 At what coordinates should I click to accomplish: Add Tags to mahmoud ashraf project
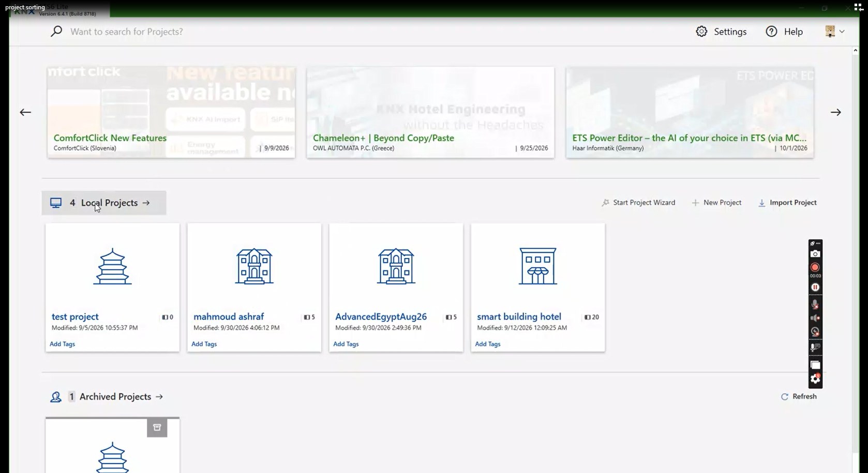pos(204,344)
